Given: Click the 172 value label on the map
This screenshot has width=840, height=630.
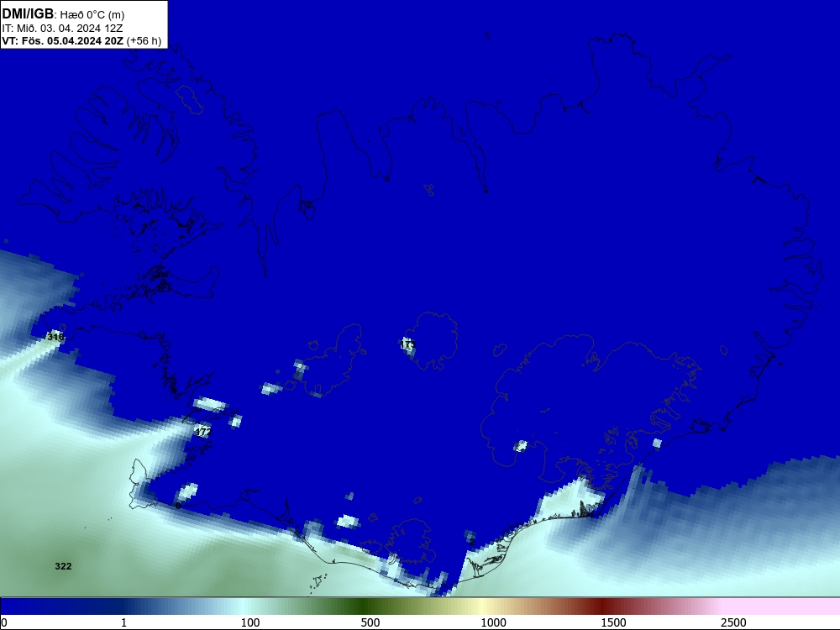Looking at the screenshot, I should point(203,431).
